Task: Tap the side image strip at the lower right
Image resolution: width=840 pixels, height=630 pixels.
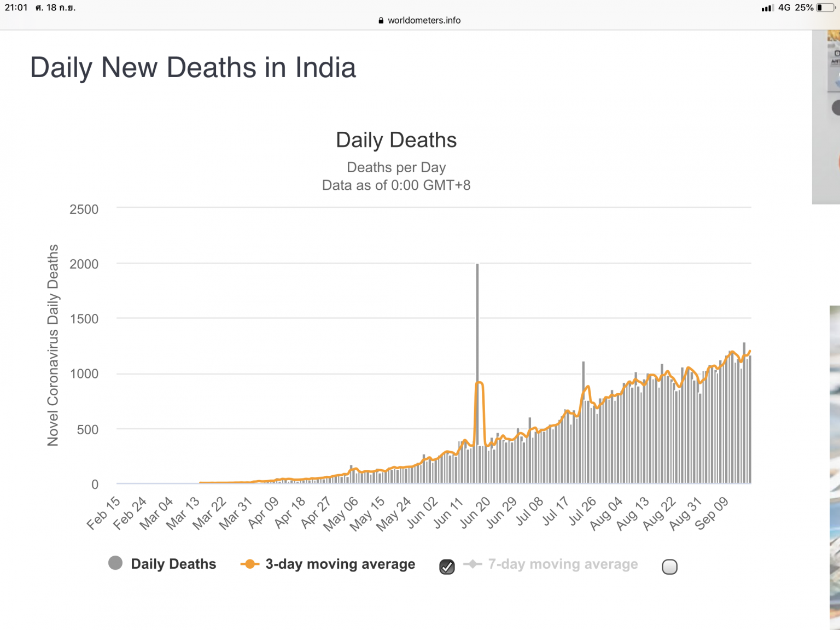Action: coord(835,468)
